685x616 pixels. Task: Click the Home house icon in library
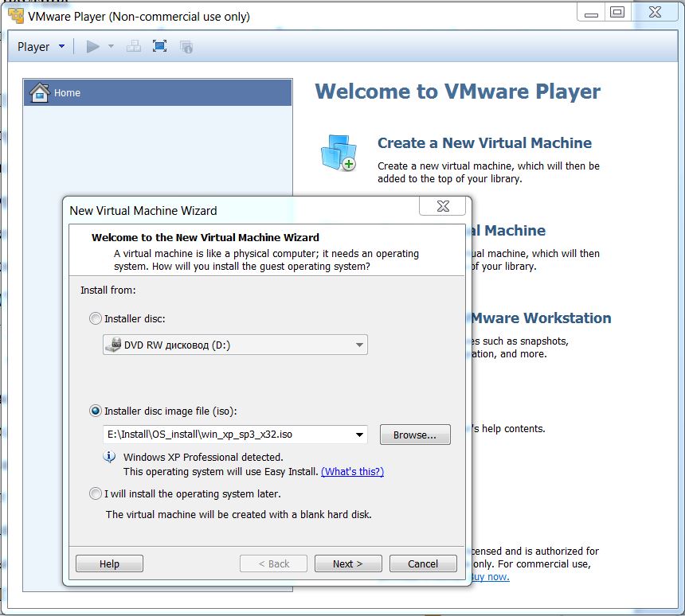(39, 93)
